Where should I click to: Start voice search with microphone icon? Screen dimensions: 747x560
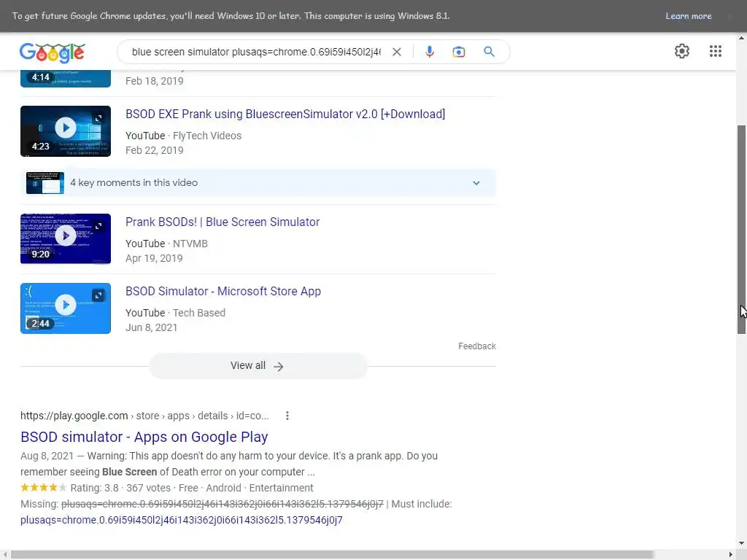coord(429,52)
